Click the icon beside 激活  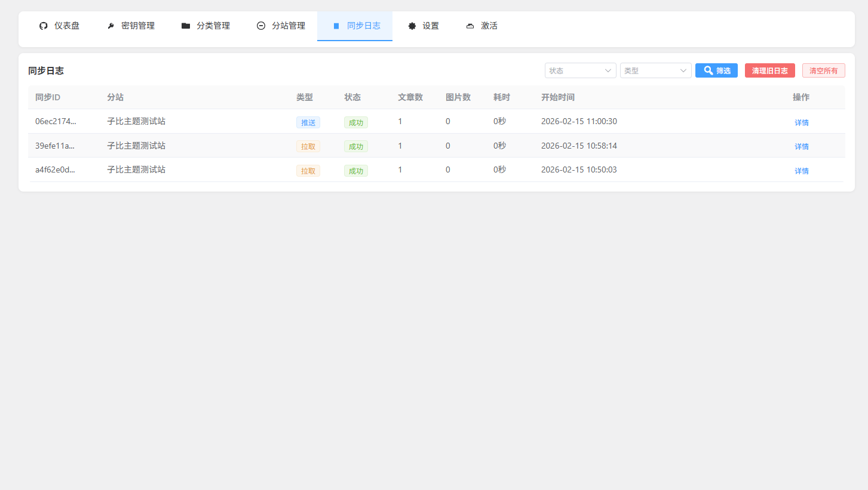pos(470,26)
